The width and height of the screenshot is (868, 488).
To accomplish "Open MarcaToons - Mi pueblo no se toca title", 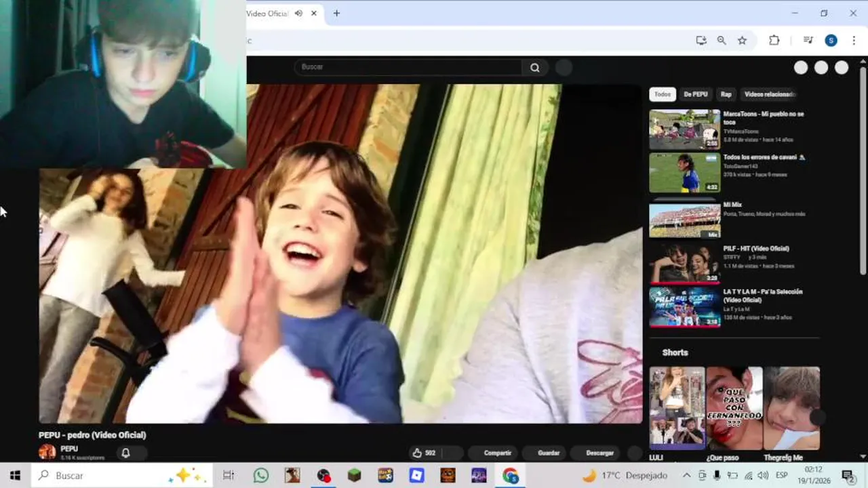I will click(x=764, y=118).
